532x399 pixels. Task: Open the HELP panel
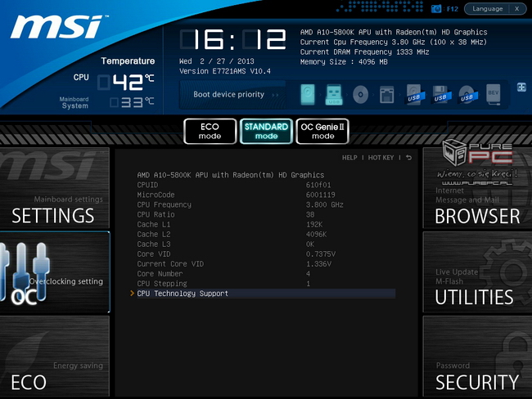349,158
